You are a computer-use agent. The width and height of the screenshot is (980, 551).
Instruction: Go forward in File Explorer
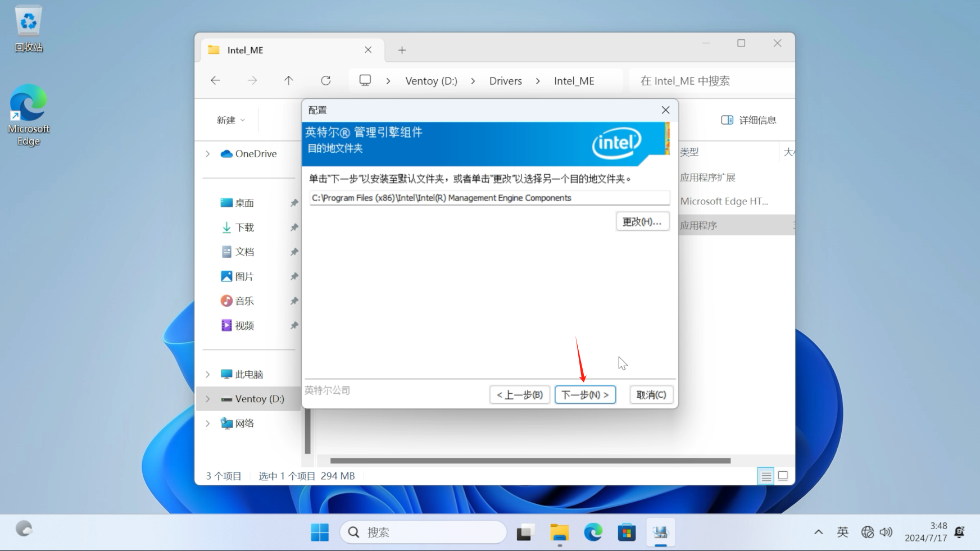pos(252,80)
